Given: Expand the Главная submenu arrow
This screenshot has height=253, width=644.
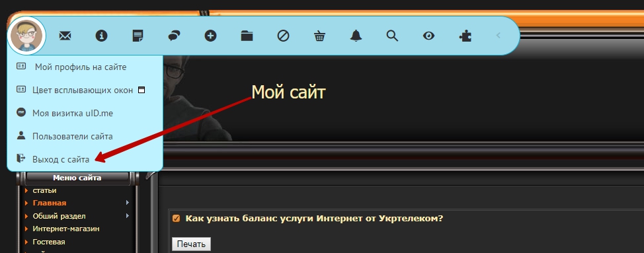Looking at the screenshot, I should [x=128, y=203].
